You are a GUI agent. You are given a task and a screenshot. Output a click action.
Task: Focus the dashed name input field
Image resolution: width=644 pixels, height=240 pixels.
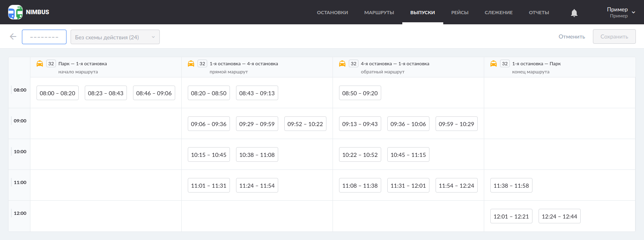coord(44,37)
